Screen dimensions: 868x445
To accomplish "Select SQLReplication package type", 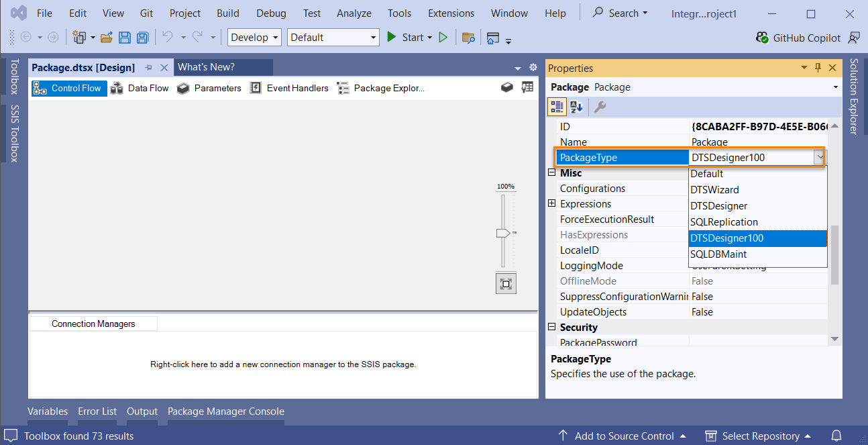I will click(x=758, y=222).
